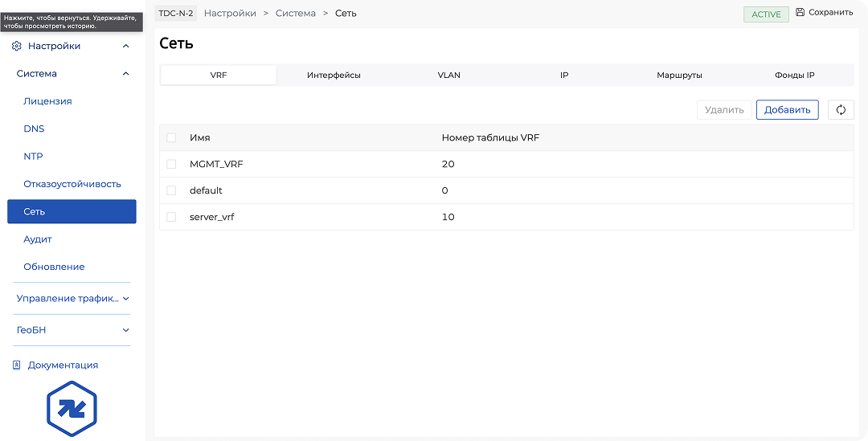Tick the default VRF row checkbox
Viewport: 868px width, 441px height.
[171, 190]
